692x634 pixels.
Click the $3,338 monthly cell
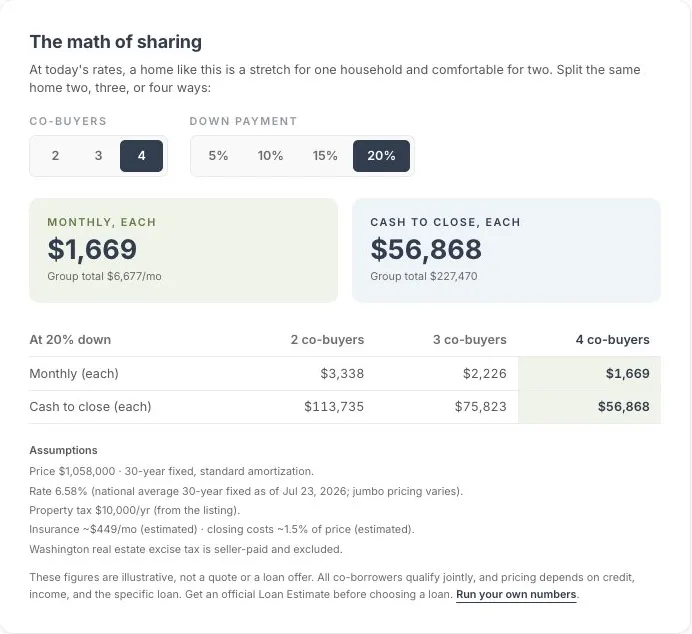pos(342,374)
